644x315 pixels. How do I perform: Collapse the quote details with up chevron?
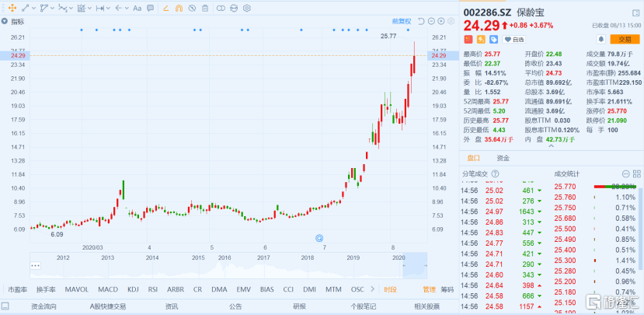tap(552, 145)
